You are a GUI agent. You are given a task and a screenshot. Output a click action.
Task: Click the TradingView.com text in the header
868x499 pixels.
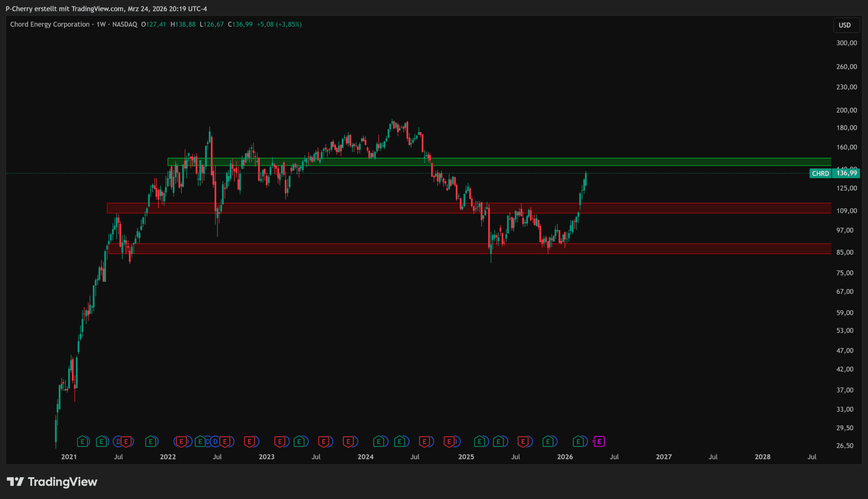click(98, 8)
